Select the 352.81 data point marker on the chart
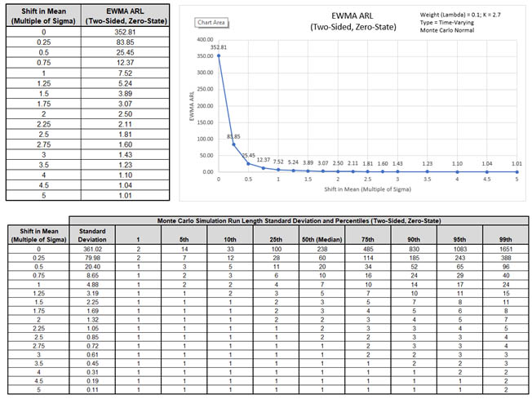The height and width of the screenshot is (399, 532). pyautogui.click(x=218, y=55)
